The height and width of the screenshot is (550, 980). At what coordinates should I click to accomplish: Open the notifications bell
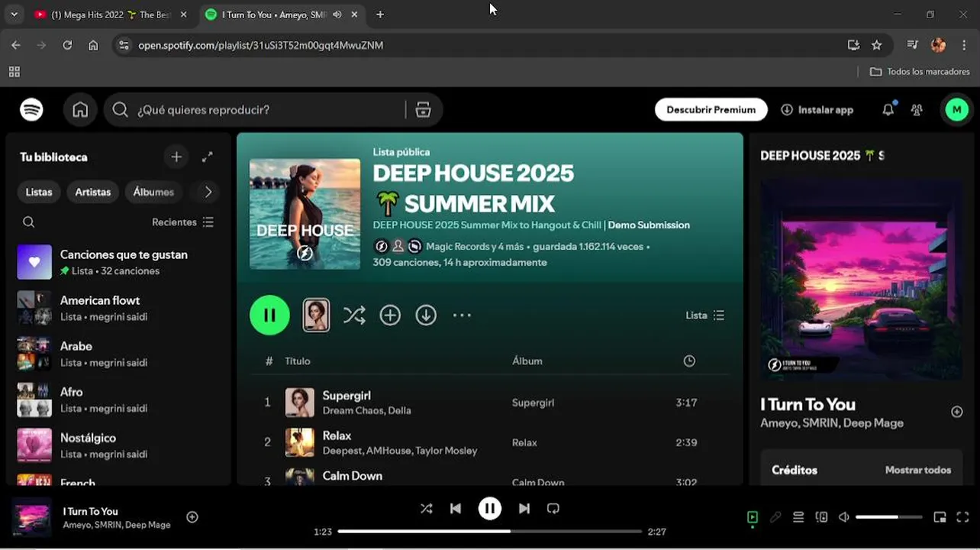888,110
